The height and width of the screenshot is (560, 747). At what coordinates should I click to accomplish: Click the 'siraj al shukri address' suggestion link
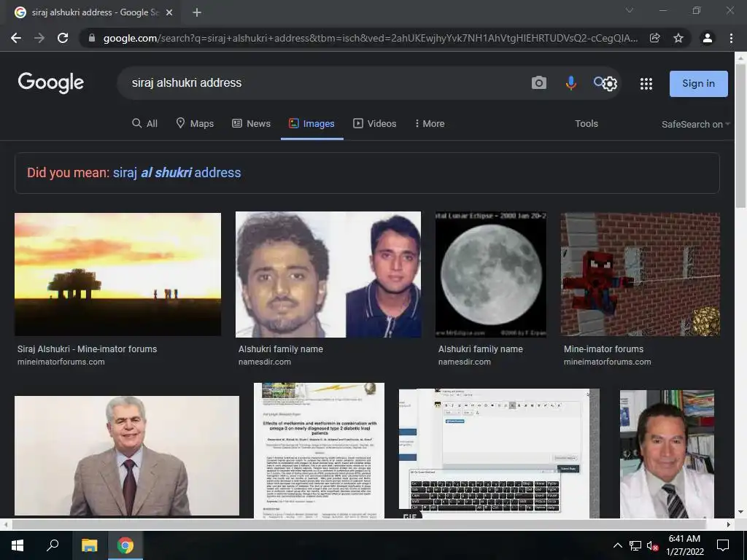tap(177, 172)
